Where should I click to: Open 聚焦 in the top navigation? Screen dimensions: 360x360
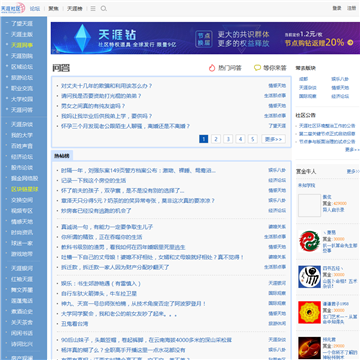coord(53,9)
